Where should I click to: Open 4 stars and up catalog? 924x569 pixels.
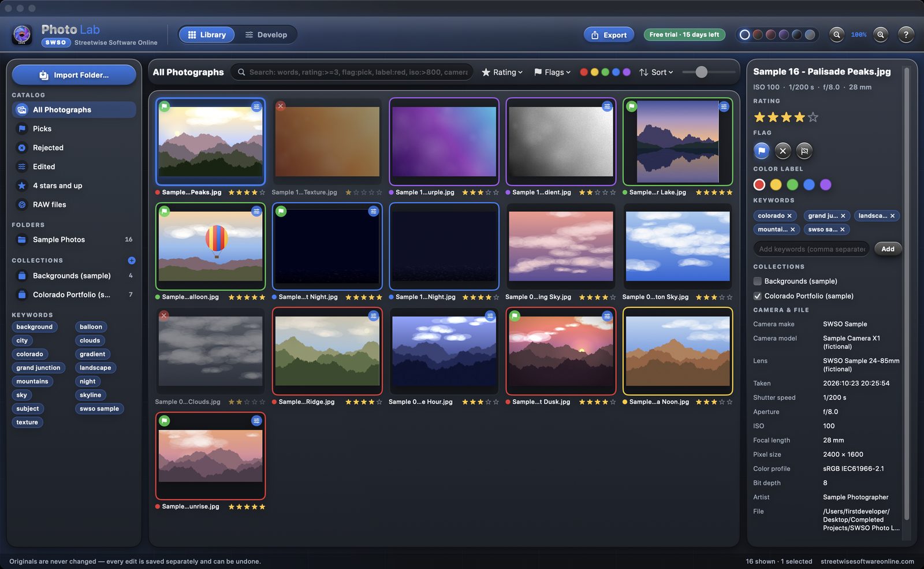coord(74,185)
